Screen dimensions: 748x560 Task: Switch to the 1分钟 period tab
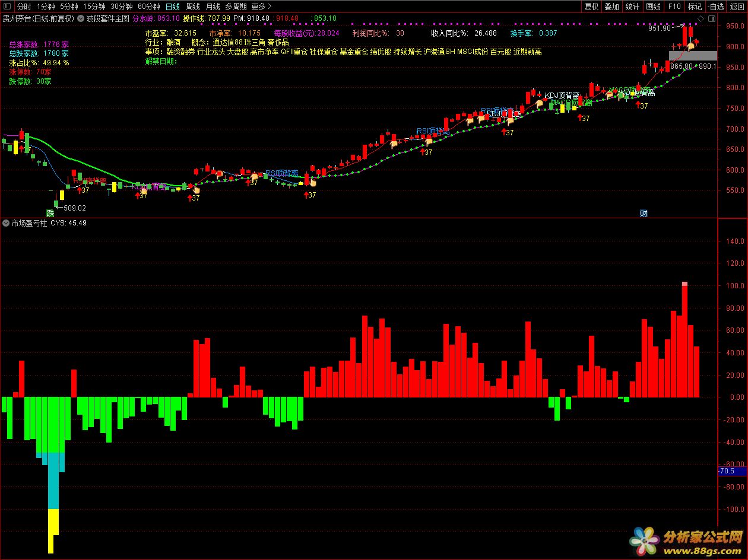(x=46, y=7)
